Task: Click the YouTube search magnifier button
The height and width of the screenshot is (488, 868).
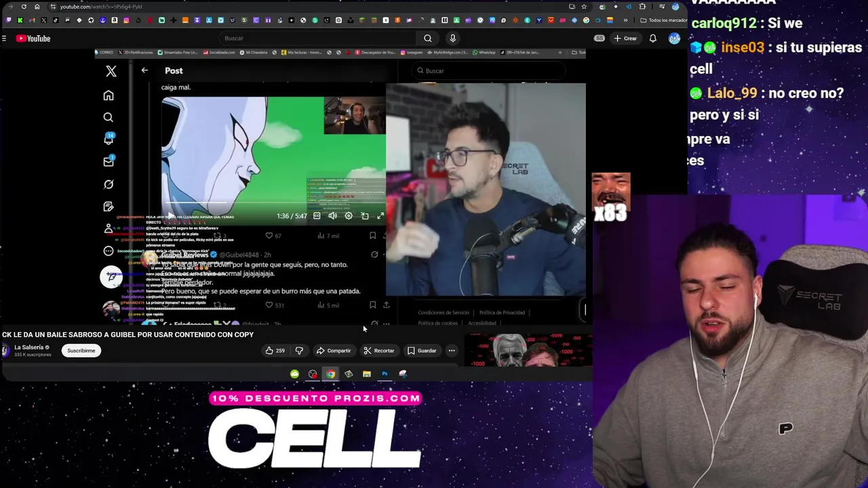Action: point(428,39)
